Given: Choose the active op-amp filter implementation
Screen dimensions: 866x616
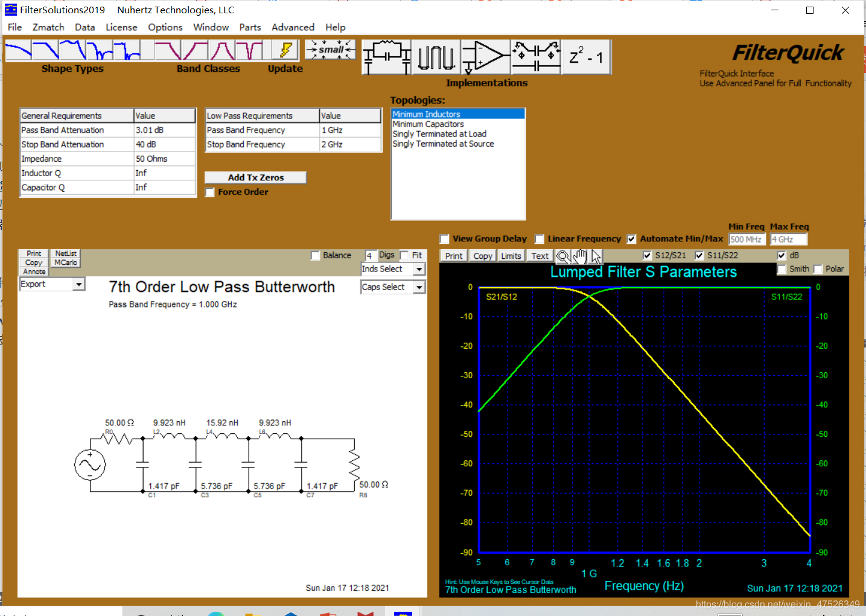Looking at the screenshot, I should [485, 56].
